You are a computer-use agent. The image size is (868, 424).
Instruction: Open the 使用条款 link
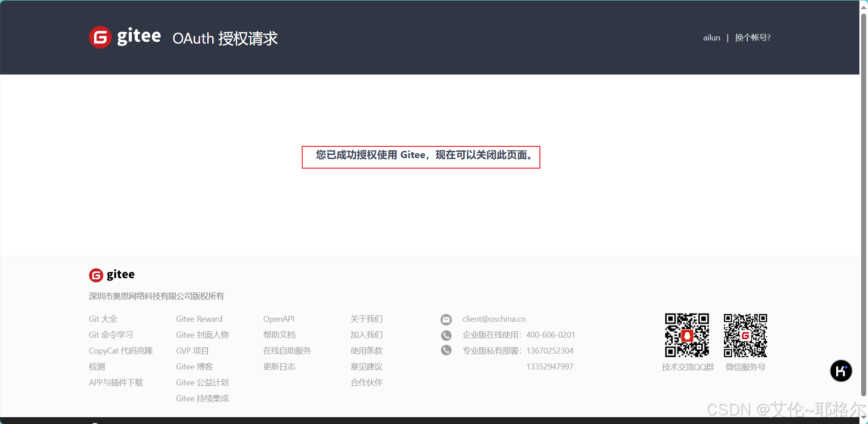pos(367,351)
